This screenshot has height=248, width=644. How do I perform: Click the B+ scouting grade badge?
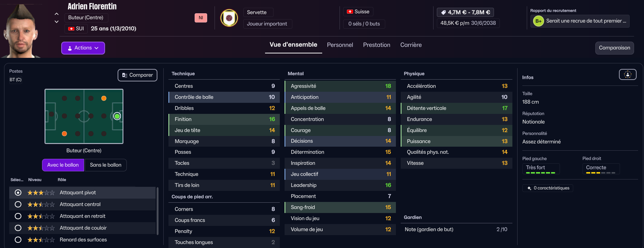tap(538, 21)
